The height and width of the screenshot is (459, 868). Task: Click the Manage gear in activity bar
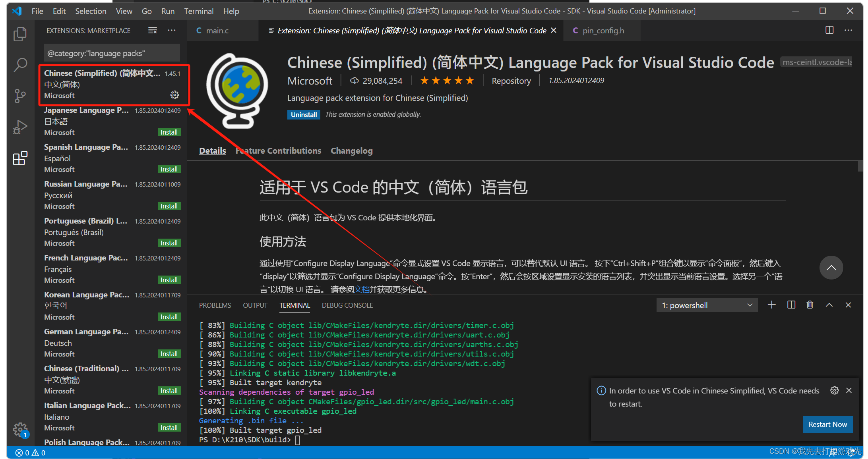point(20,429)
